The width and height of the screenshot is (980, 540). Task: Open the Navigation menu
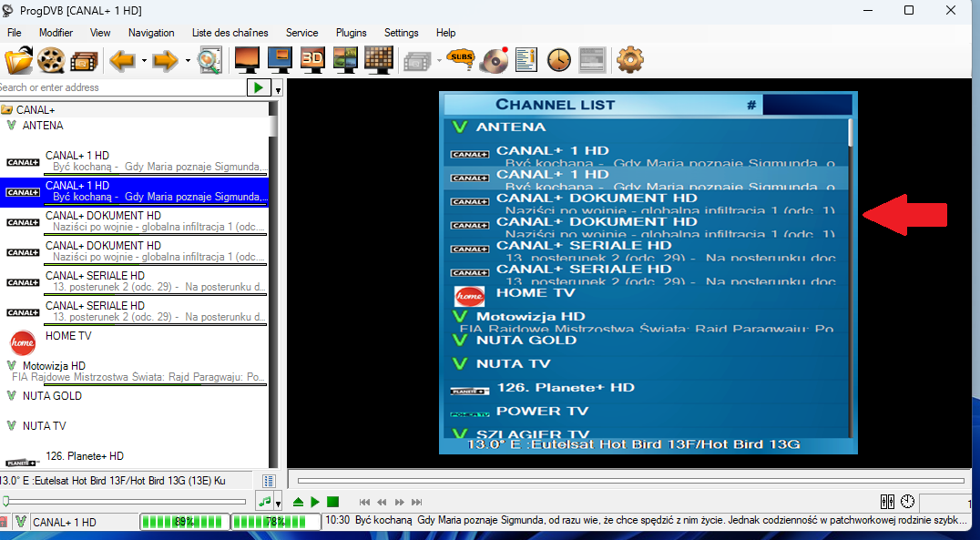[x=151, y=33]
